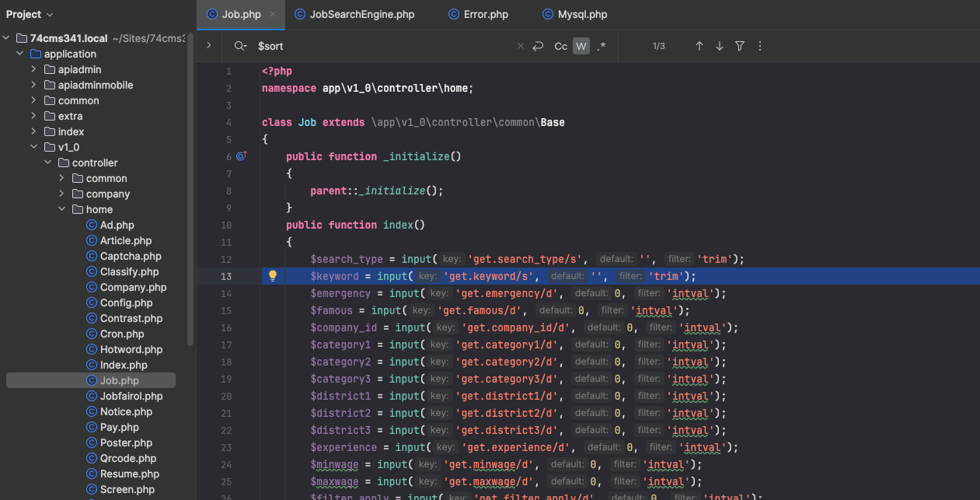Open Screen.php in the project tree
Viewport: 980px width, 500px height.
click(120, 489)
